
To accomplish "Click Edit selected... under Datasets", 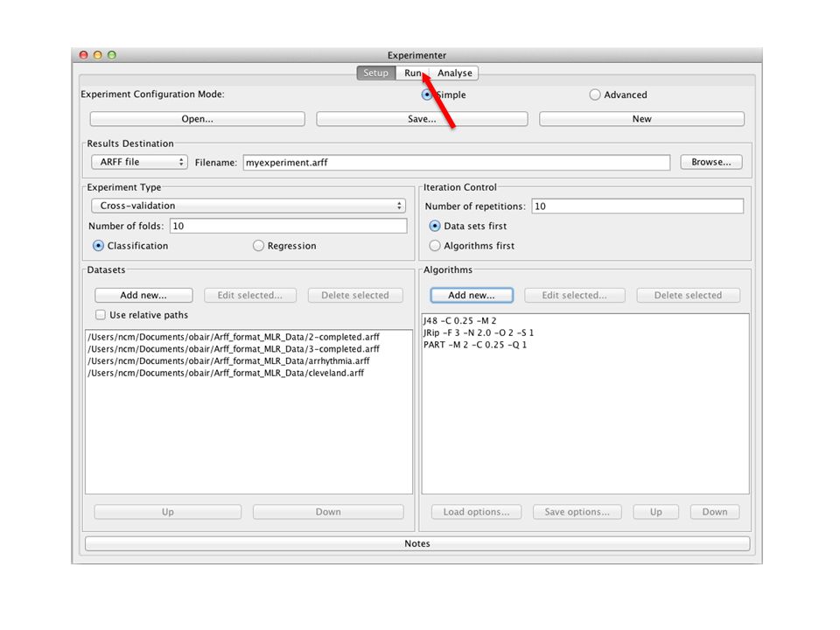I will [x=249, y=295].
